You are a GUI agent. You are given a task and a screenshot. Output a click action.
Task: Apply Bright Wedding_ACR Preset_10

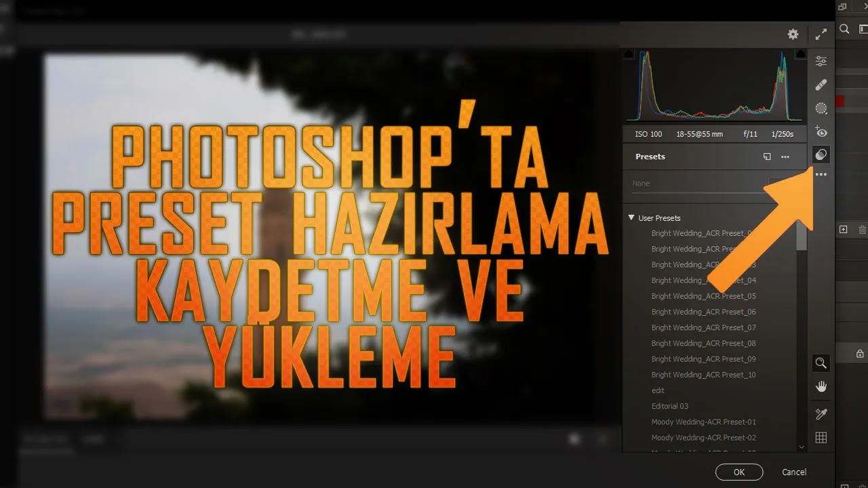point(704,375)
